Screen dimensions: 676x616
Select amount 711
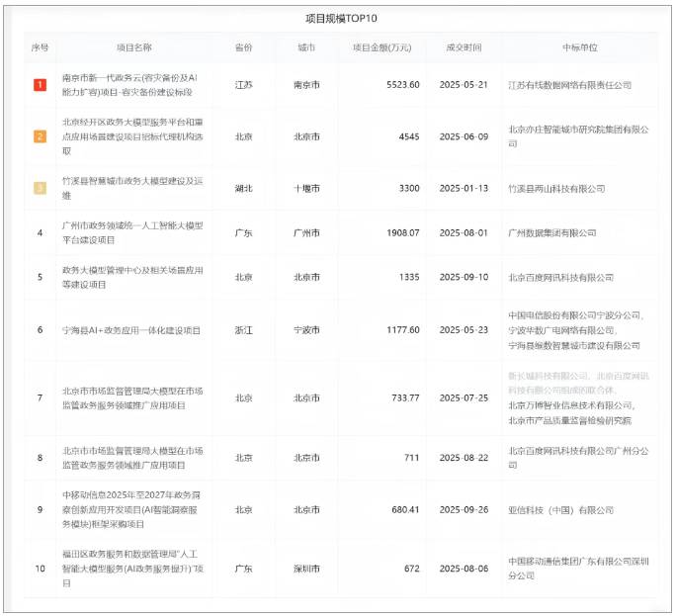click(412, 457)
